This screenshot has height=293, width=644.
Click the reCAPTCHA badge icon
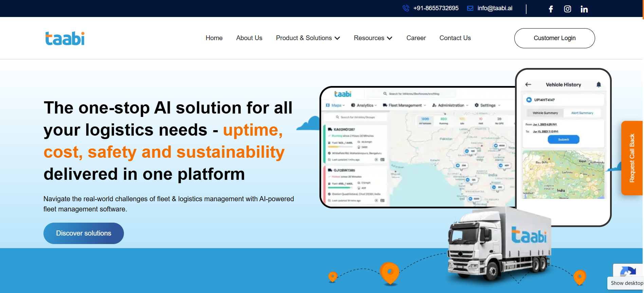pyautogui.click(x=628, y=271)
